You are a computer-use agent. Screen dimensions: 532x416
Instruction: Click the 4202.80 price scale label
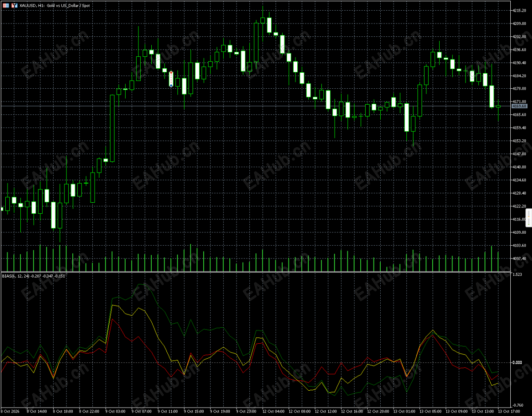520,37
